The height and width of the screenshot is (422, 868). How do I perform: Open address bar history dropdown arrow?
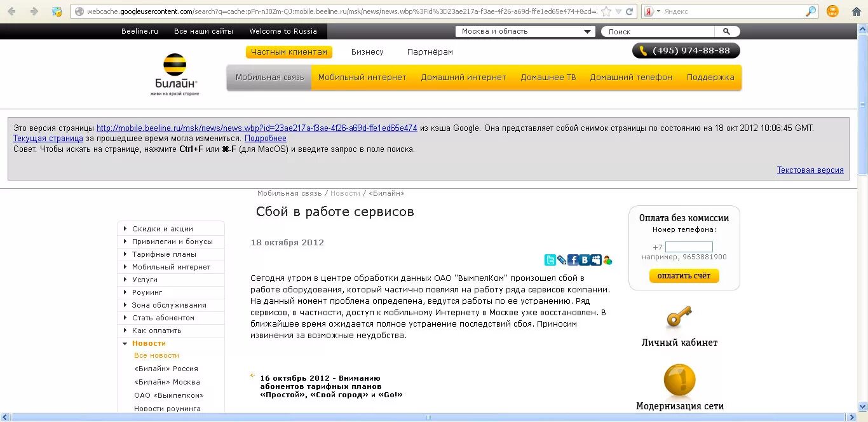point(618,11)
